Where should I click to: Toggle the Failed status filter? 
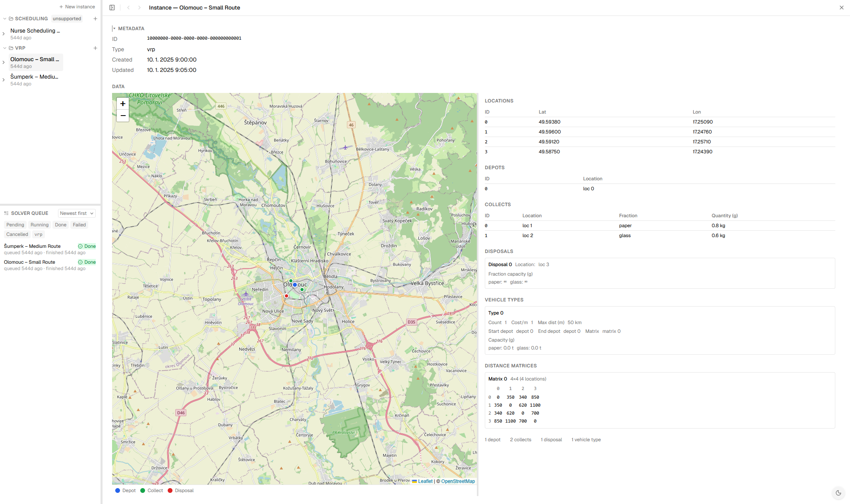tap(79, 225)
